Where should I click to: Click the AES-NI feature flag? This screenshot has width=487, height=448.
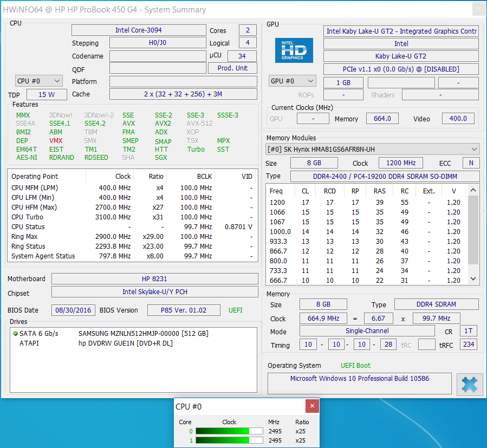click(27, 158)
